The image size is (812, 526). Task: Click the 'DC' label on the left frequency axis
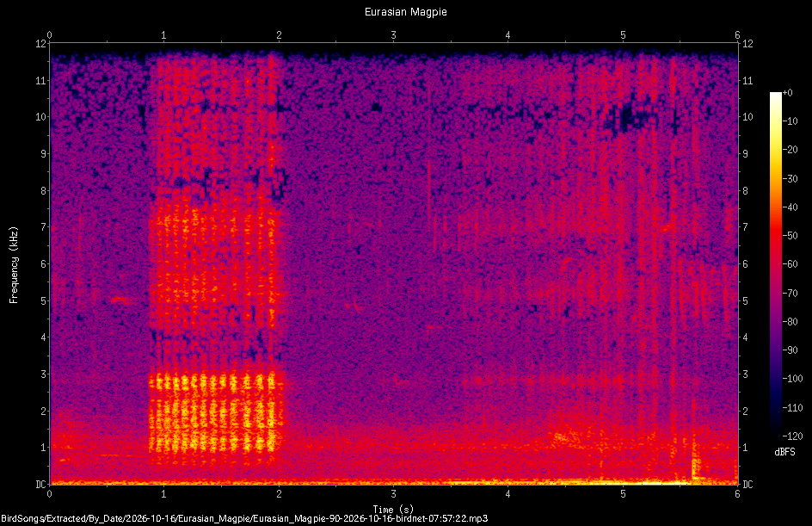point(41,485)
